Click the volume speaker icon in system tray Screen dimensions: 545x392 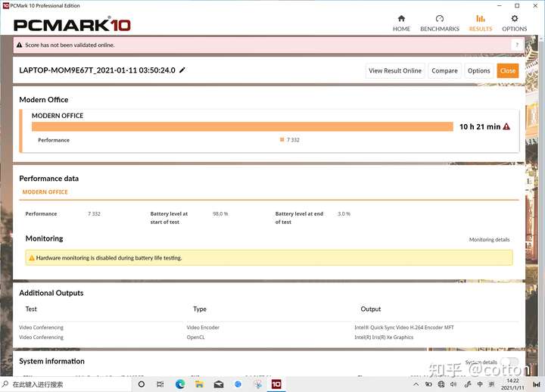453,384
